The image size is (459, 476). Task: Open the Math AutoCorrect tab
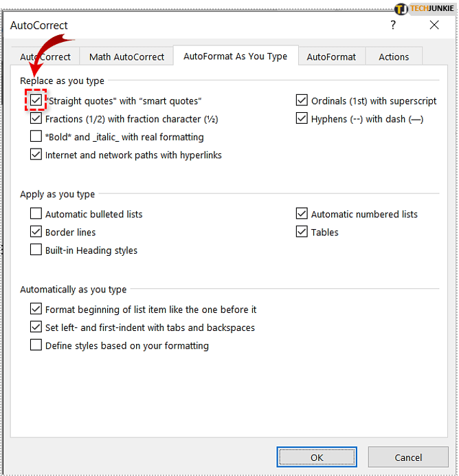tap(126, 57)
